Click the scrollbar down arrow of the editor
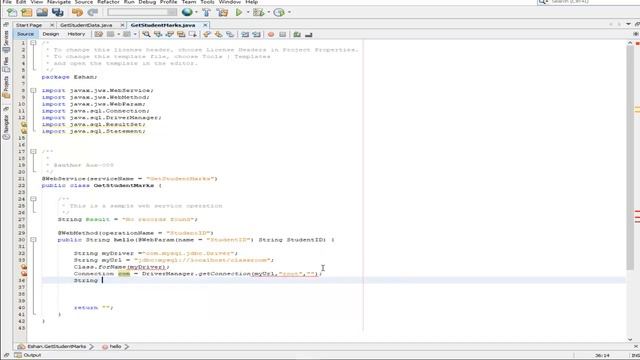The width and height of the screenshot is (640, 360). (630, 339)
